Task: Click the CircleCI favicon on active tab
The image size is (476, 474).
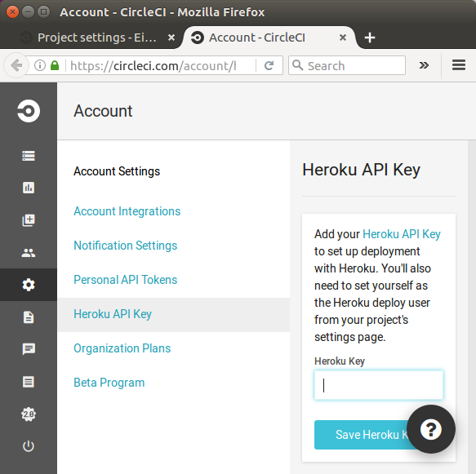Action: [198, 38]
